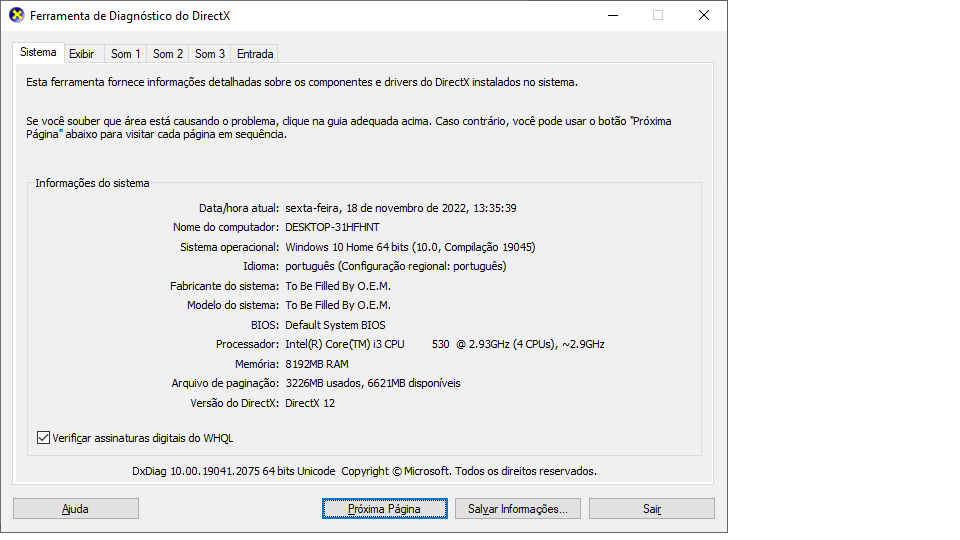Click the Arquivo de paginação label
Screen dimensions: 960x540
225,383
